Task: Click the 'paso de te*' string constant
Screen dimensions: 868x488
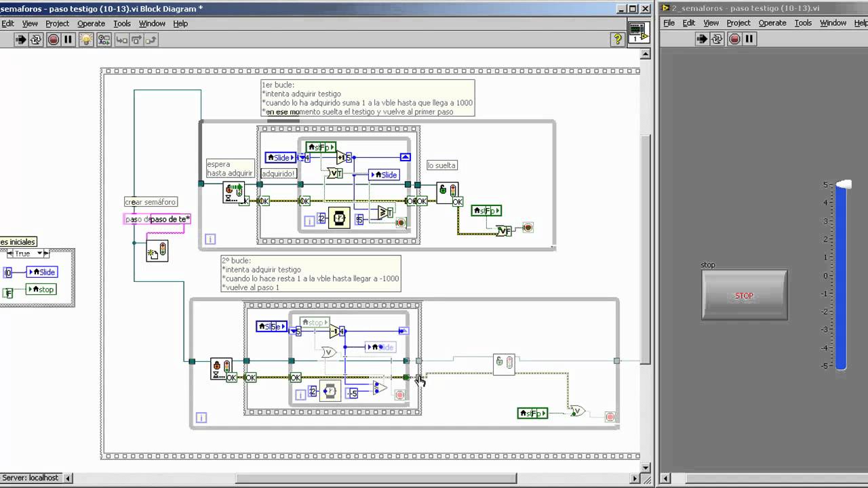Action: (x=157, y=219)
